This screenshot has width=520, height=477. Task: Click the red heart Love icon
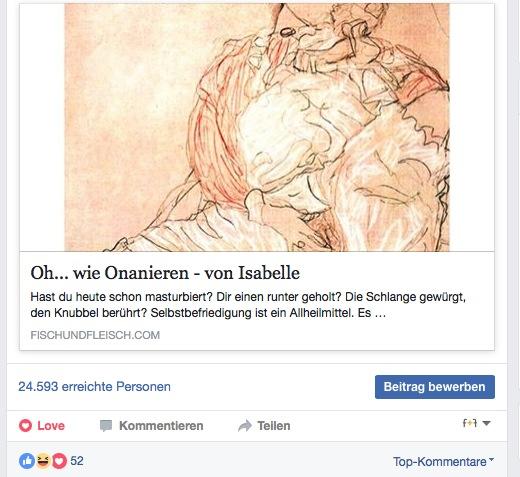[25, 426]
